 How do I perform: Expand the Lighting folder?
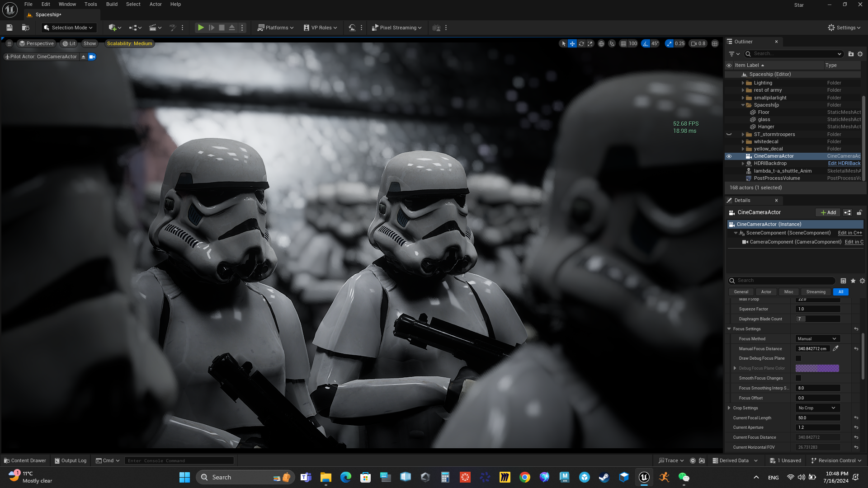743,83
